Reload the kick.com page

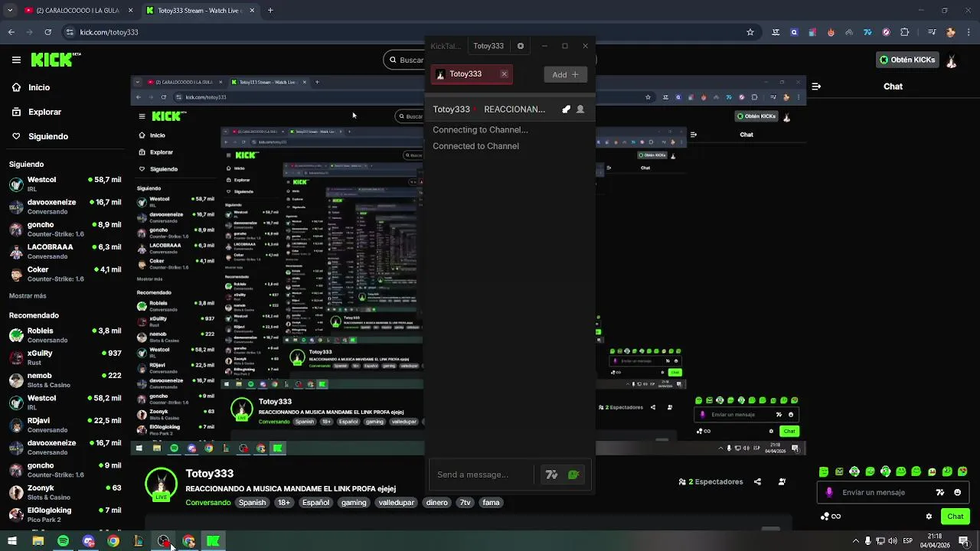point(47,32)
